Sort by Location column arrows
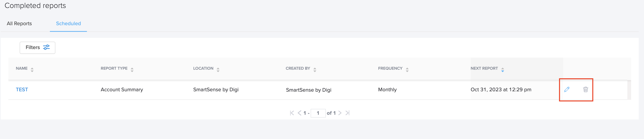This screenshot has width=644, height=139. pyautogui.click(x=218, y=70)
